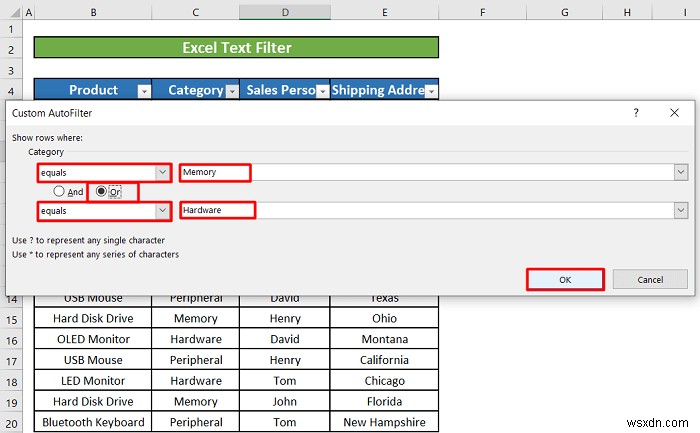This screenshot has width=700, height=433.
Task: Click cell Bluetooth Keyboard
Action: 93,422
